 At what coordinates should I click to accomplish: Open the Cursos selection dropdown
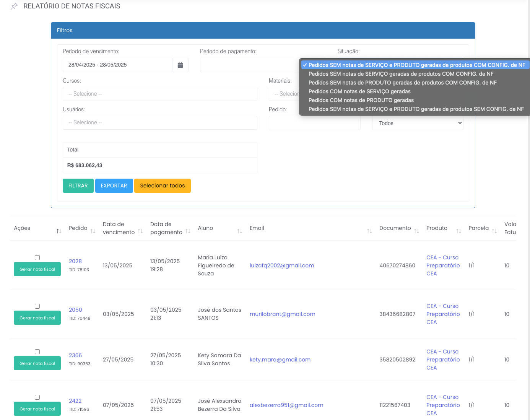click(160, 94)
